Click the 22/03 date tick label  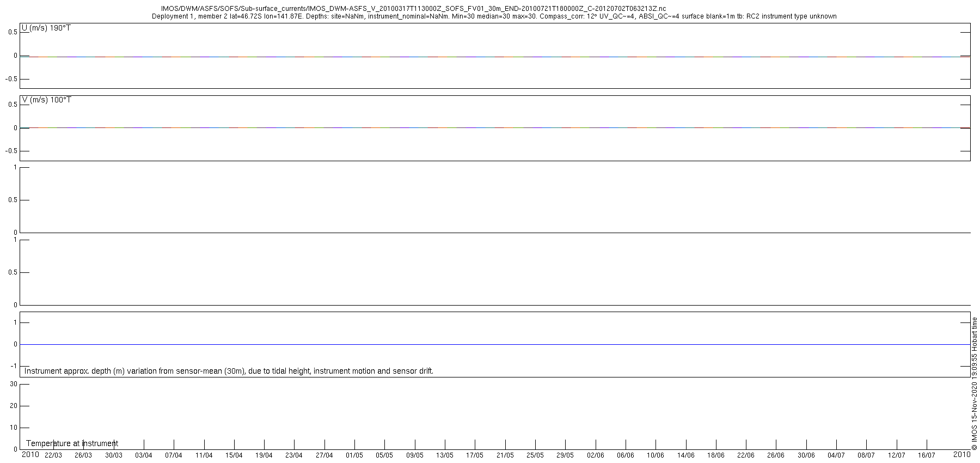tap(53, 455)
